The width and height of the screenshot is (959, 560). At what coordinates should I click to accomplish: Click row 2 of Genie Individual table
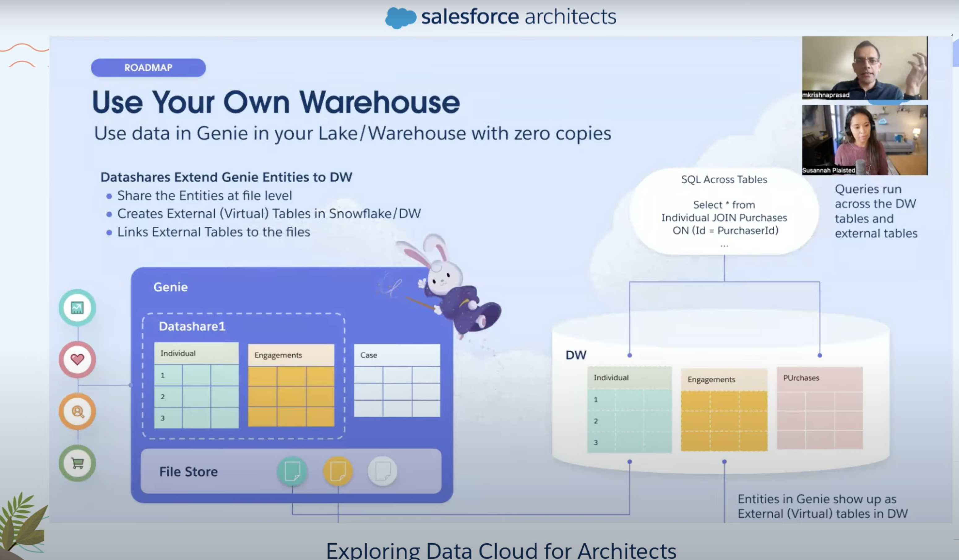coord(196,396)
